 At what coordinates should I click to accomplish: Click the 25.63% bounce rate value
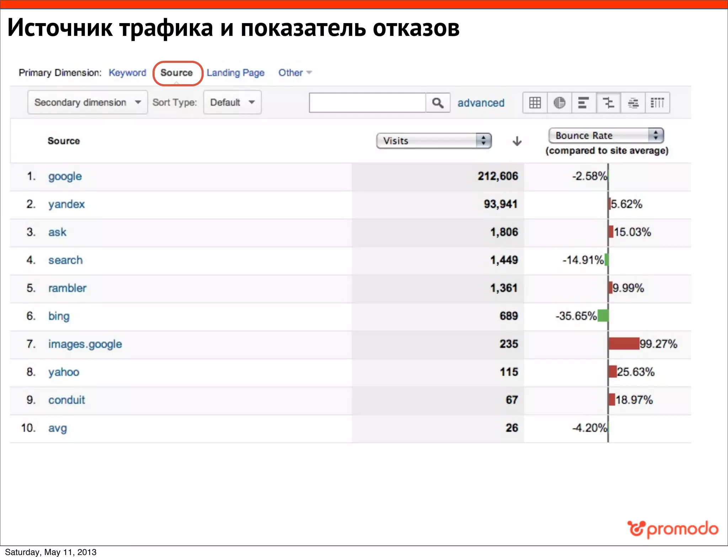(x=636, y=372)
